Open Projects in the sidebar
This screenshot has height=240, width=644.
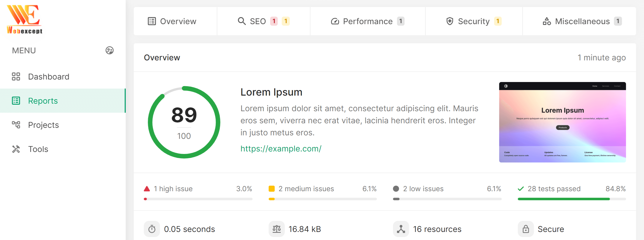pos(43,125)
